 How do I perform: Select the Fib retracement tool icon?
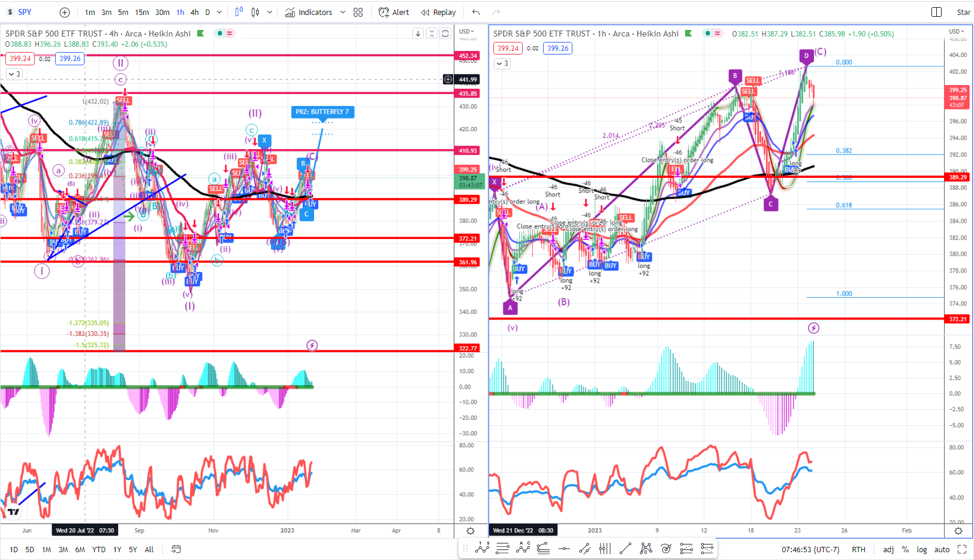tap(544, 548)
